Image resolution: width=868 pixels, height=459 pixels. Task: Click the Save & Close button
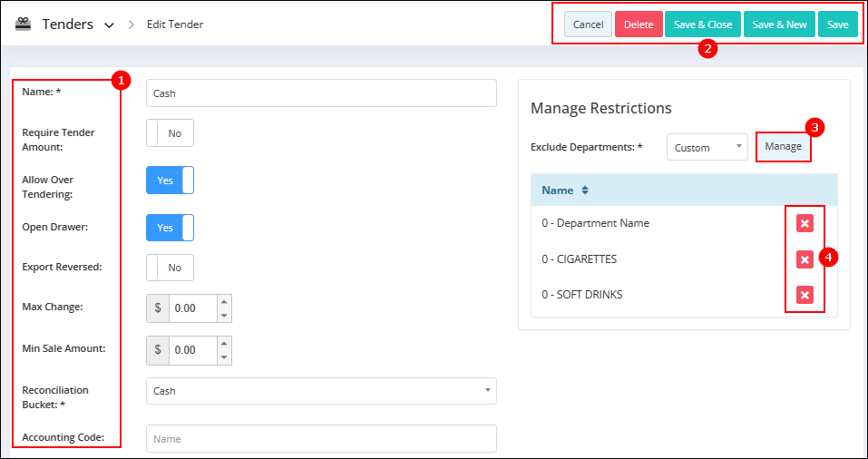pos(703,24)
